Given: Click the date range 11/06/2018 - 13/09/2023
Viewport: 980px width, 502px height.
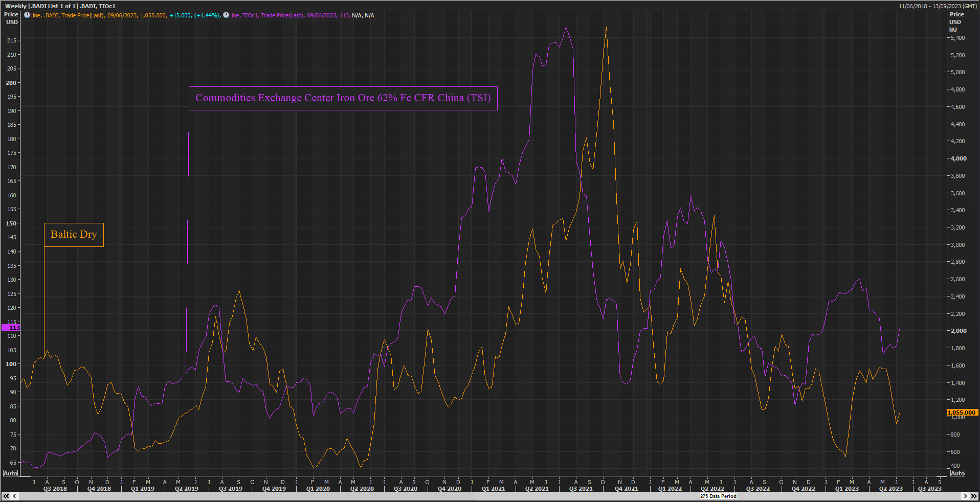Looking at the screenshot, I should 938,6.
